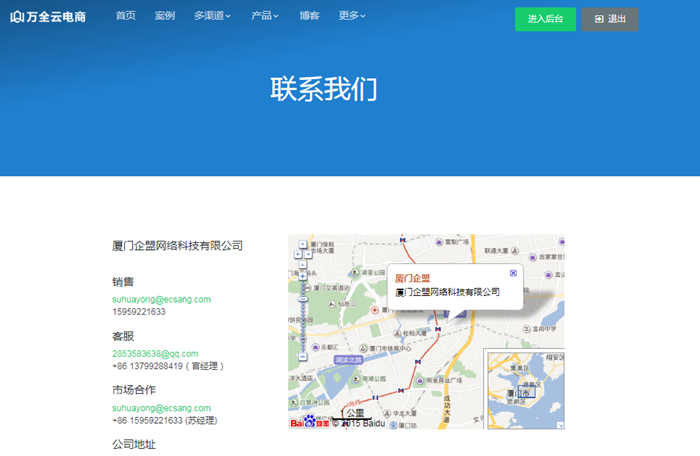Click the 金尚中学 school marker icon

[526, 329]
